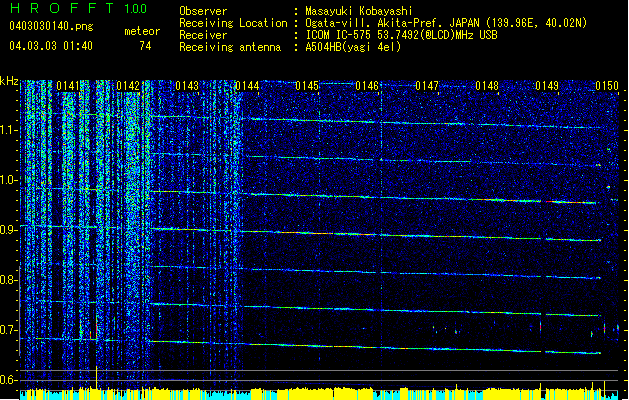Select the 1.0 frequency axis label

[x=9, y=180]
